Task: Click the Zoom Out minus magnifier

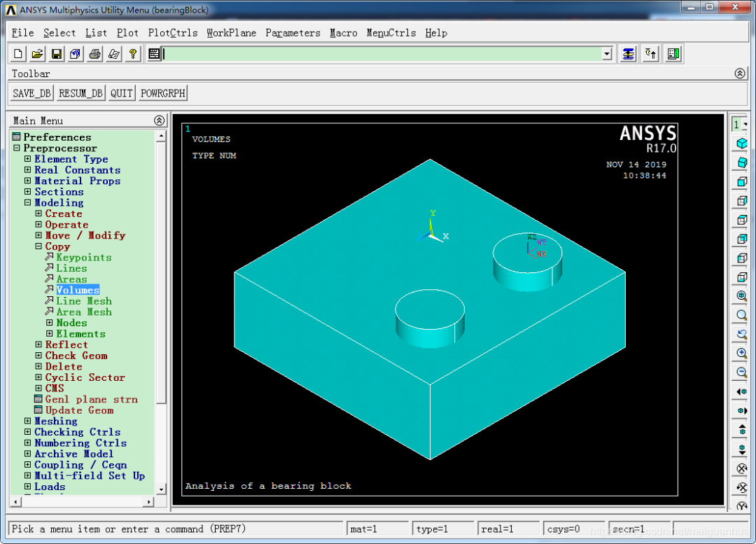Action: pyautogui.click(x=741, y=372)
